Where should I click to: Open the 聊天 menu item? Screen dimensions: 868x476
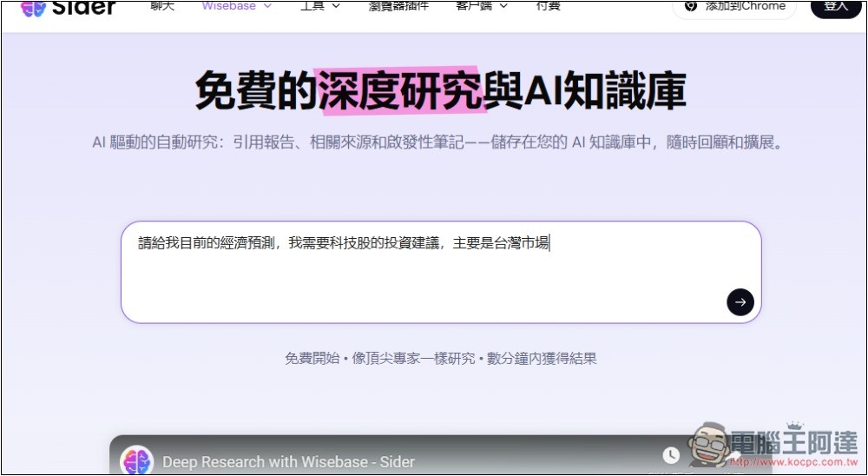coord(162,6)
